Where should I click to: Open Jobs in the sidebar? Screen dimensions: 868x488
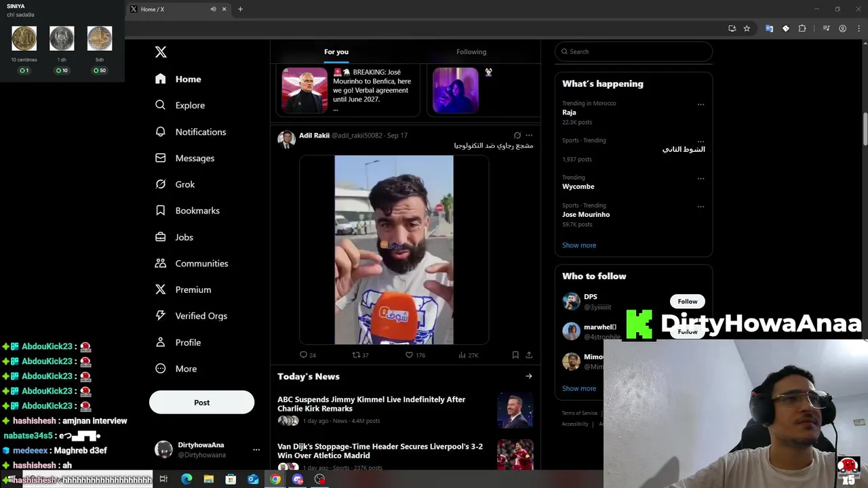174,237
